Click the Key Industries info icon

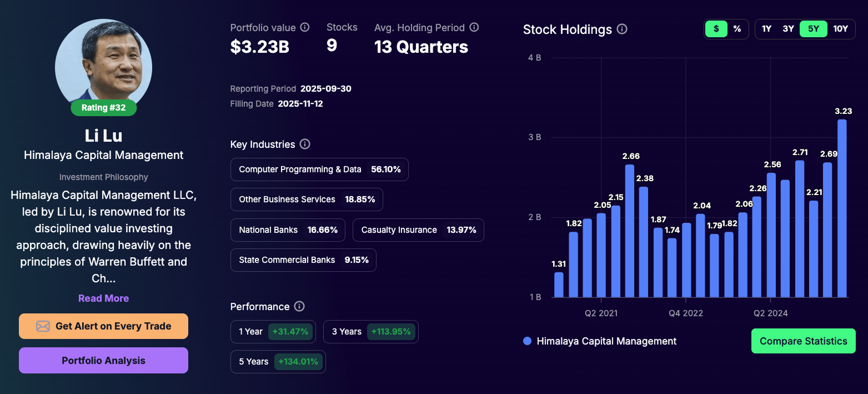pos(304,144)
